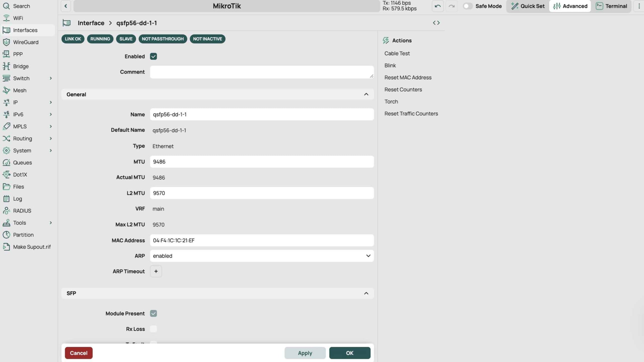Expand the Routing sidebar submenu
This screenshot has height=362, width=644.
[x=51, y=138]
